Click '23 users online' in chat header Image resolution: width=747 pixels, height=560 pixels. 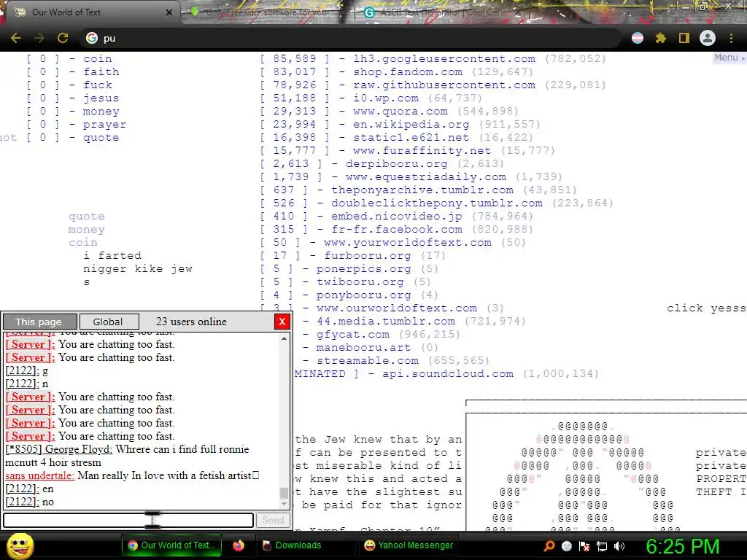click(x=192, y=322)
